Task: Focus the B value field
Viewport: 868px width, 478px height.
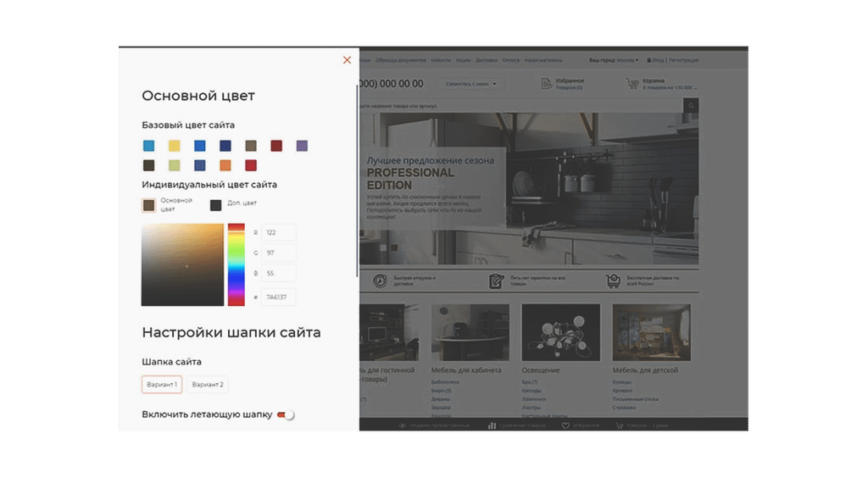Action: click(278, 273)
